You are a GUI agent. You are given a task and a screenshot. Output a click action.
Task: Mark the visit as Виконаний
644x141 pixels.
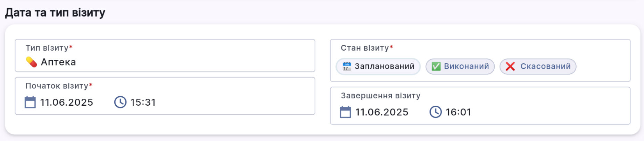tap(460, 67)
